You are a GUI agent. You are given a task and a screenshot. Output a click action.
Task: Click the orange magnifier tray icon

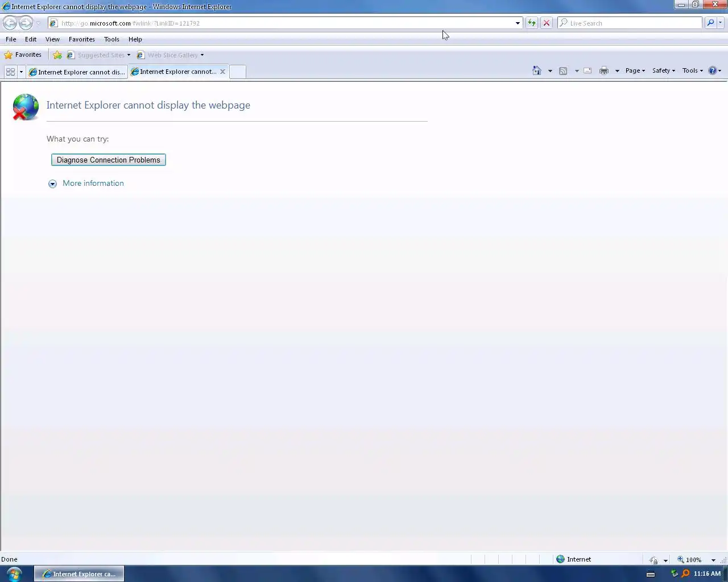685,573
